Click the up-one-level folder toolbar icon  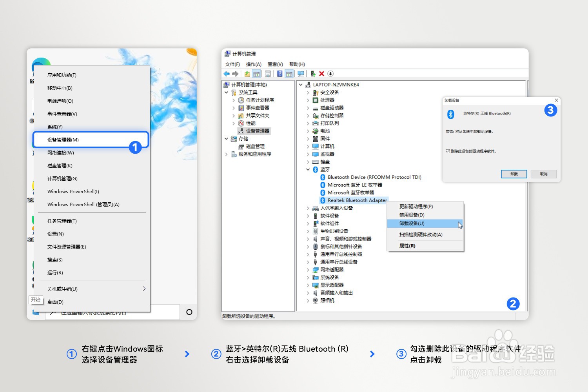[x=247, y=74]
